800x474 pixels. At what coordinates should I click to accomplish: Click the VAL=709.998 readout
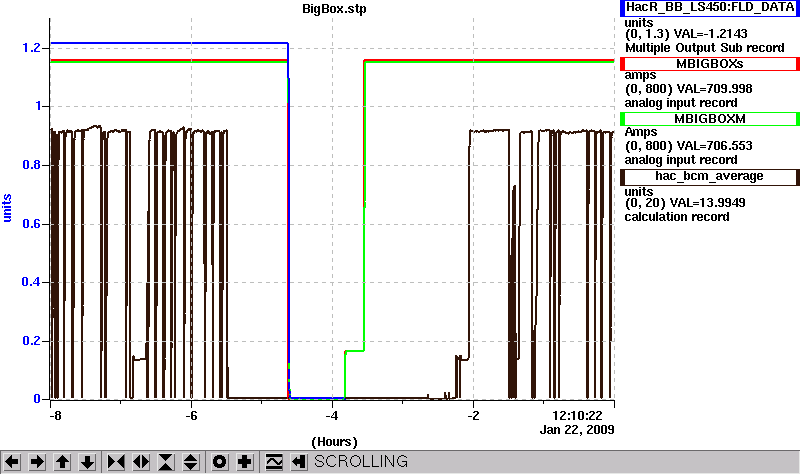point(714,89)
